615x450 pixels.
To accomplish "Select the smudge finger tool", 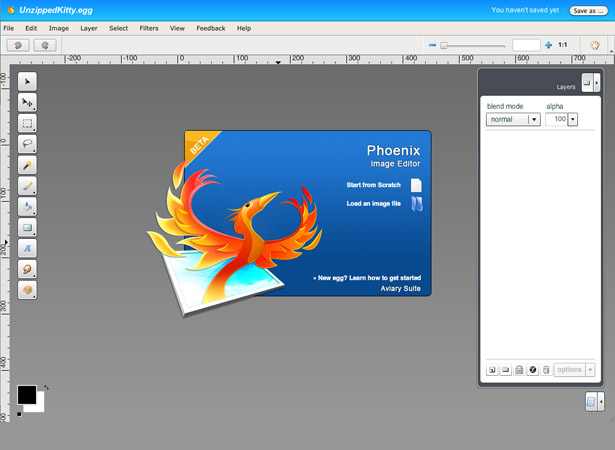I will point(27,269).
